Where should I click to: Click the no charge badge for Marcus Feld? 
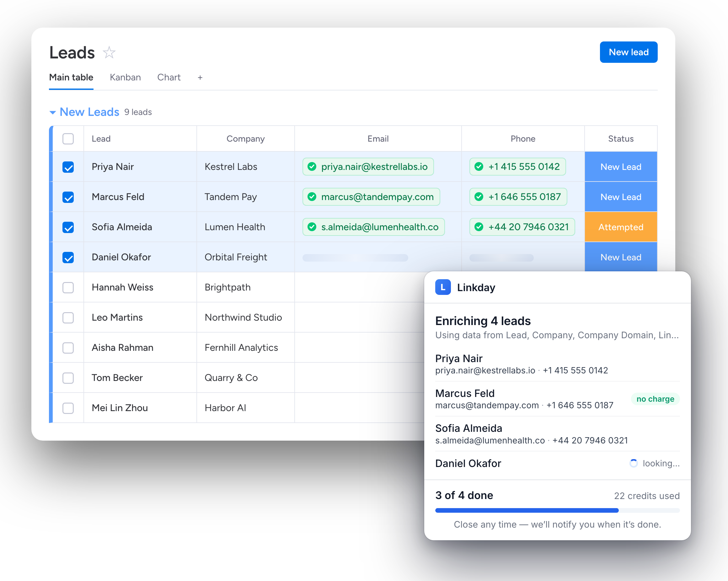655,399
